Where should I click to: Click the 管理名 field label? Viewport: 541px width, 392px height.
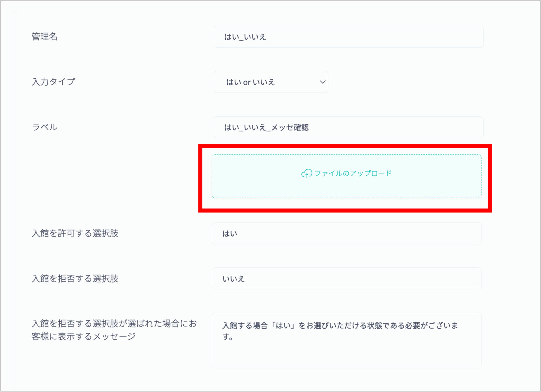tap(45, 37)
